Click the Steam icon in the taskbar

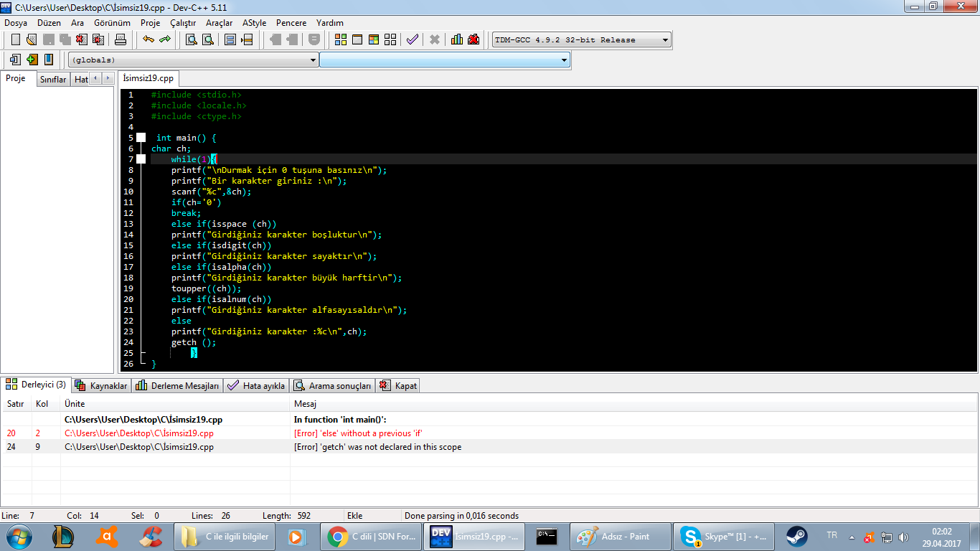(796, 536)
